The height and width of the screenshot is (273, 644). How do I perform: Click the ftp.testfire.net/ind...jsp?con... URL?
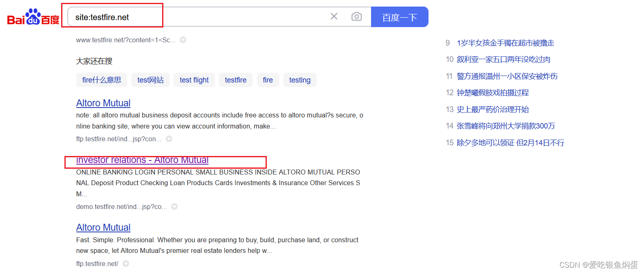pyautogui.click(x=119, y=139)
